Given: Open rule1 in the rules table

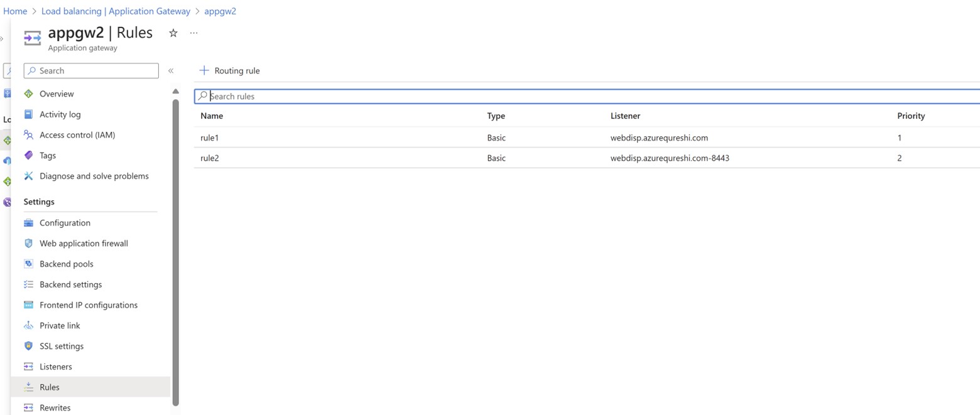Looking at the screenshot, I should click(x=210, y=137).
